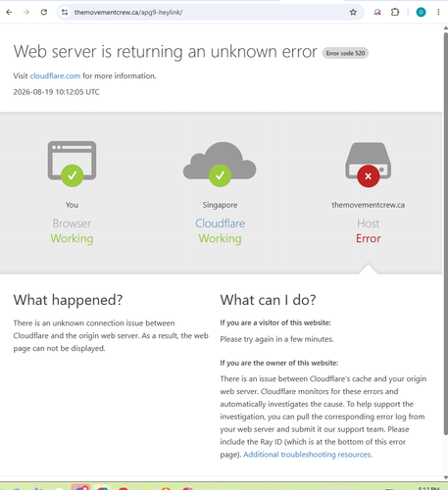Screen dimensions: 448x490
Task: Click the "You" label under browser icon
Action: [72, 205]
